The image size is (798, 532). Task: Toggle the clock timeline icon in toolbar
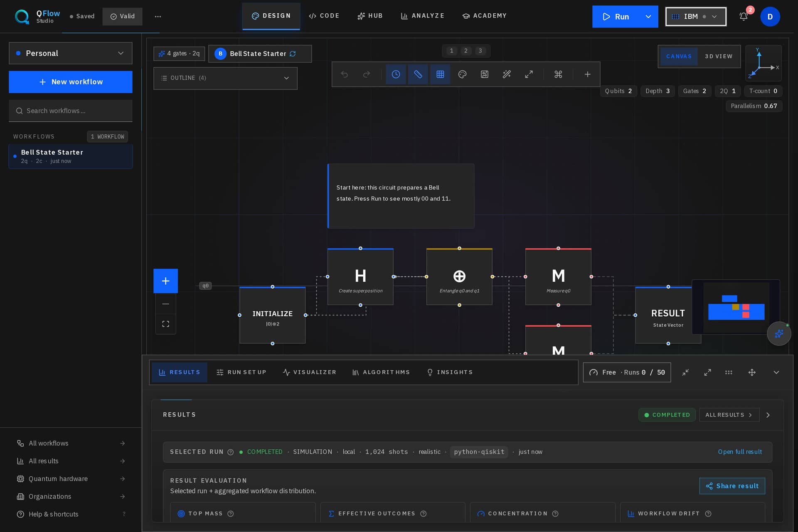pyautogui.click(x=396, y=74)
